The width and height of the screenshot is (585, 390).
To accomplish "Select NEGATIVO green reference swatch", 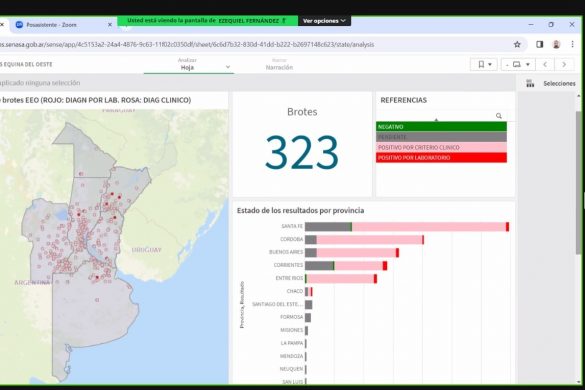I will 441,127.
